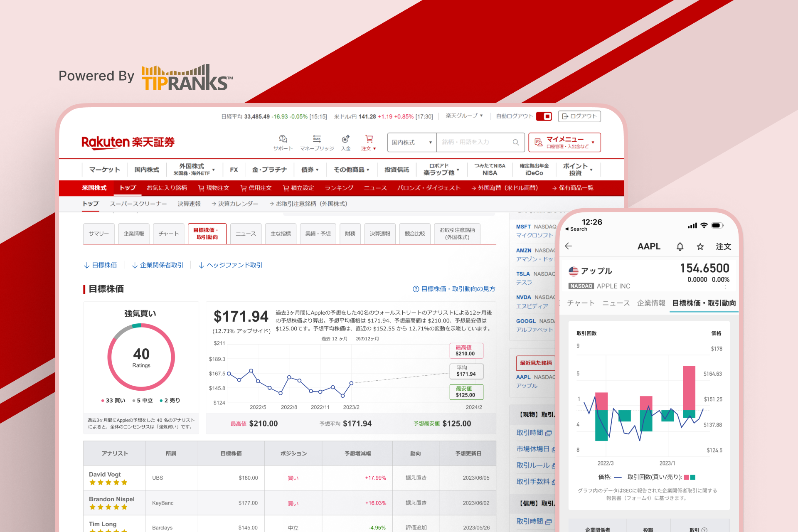The width and height of the screenshot is (798, 532).
Task: Open the target price guide link
Action: coord(454,289)
